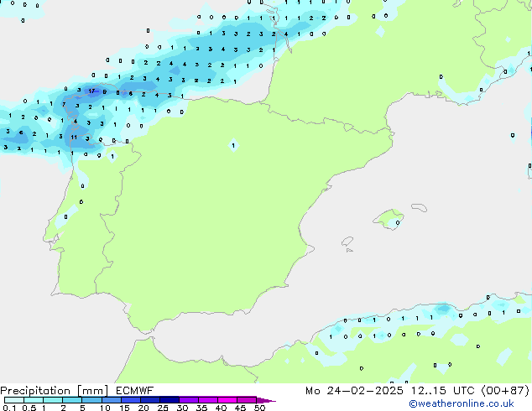This screenshot has height=411, width=532.
Task: Pick the 5–10 mm legend color swatch
Action: (x=91, y=400)
